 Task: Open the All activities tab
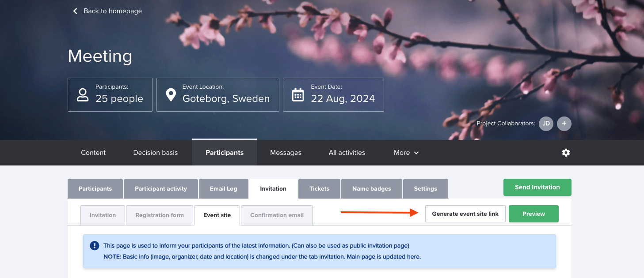pos(347,153)
